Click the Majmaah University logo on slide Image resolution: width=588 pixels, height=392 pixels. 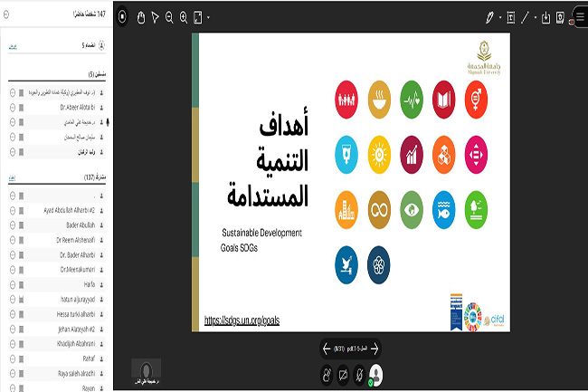pos(484,58)
